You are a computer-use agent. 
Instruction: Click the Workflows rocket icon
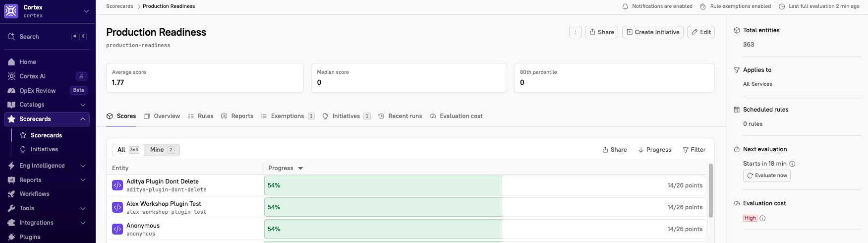pyautogui.click(x=11, y=194)
